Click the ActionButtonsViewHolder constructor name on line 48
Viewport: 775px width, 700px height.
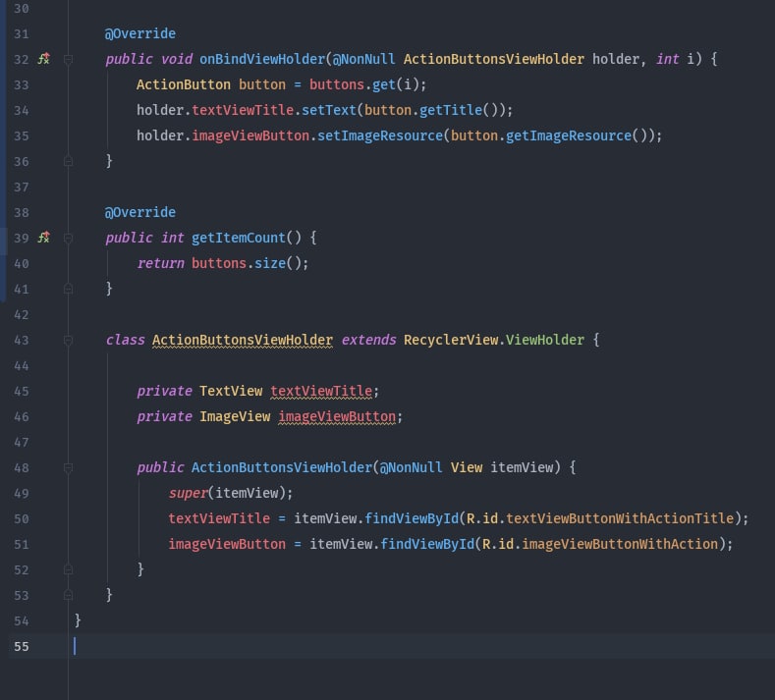pos(282,467)
